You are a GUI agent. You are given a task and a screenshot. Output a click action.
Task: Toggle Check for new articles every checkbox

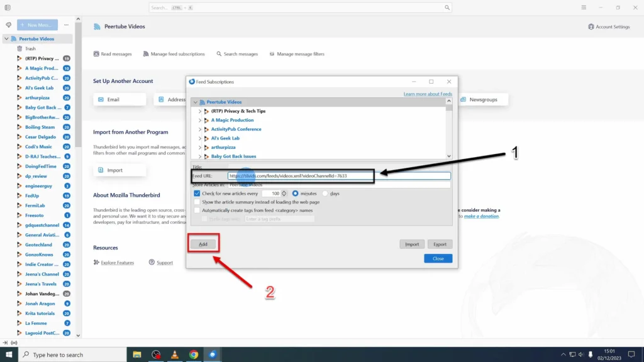tap(197, 194)
